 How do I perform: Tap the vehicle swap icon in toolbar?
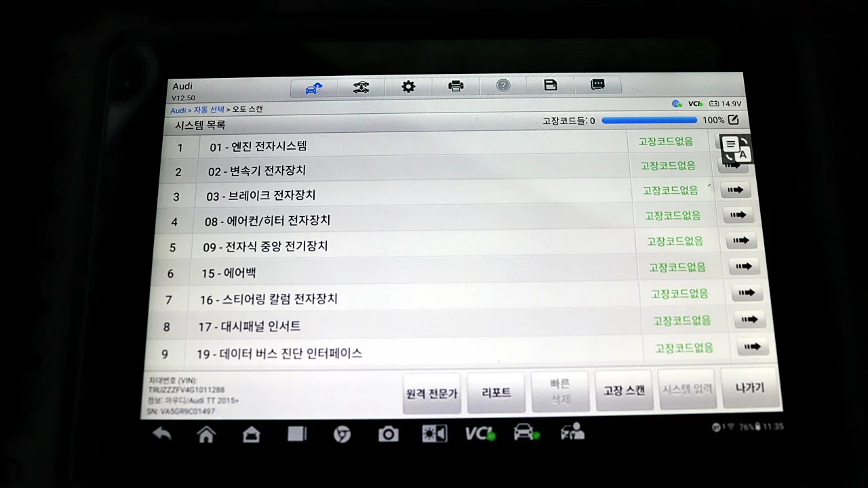361,87
